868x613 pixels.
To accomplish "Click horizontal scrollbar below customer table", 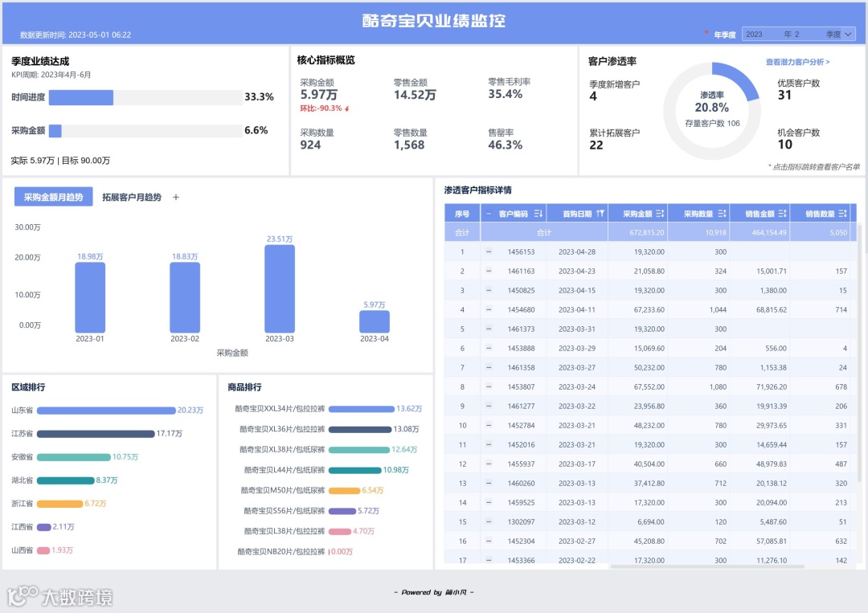I will tap(707, 566).
